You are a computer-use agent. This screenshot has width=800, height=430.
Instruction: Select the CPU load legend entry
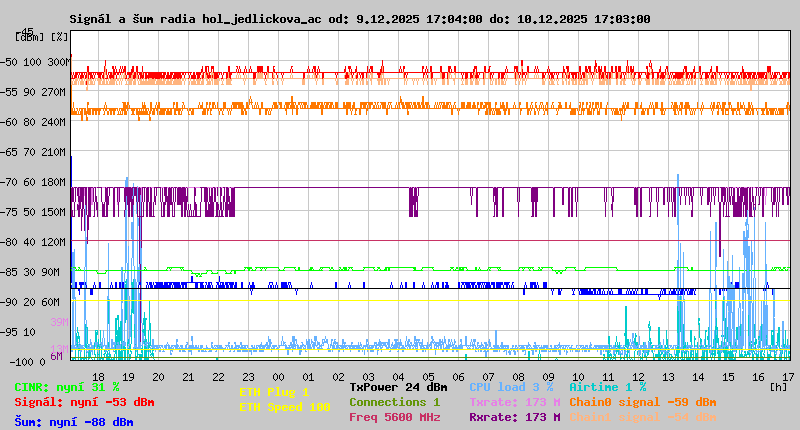pos(512,387)
